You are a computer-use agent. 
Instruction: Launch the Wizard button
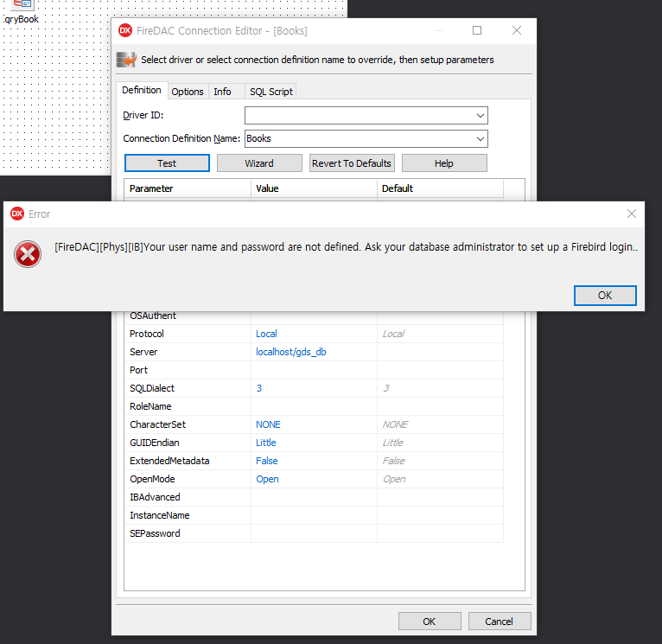tap(259, 163)
